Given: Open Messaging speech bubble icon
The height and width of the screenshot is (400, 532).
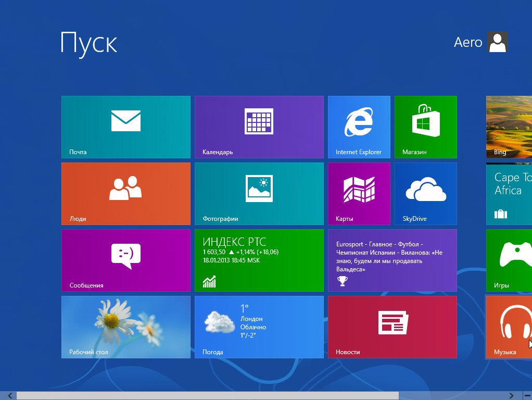Looking at the screenshot, I should 126,256.
